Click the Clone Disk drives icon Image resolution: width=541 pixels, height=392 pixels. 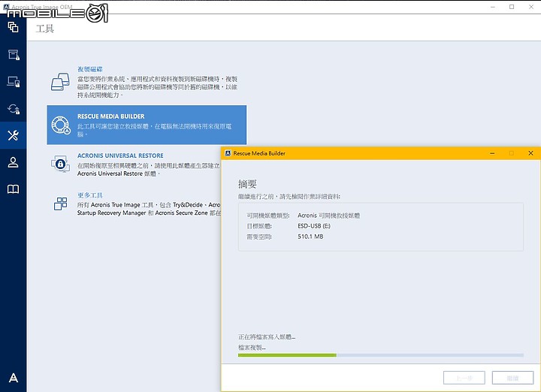(x=60, y=82)
